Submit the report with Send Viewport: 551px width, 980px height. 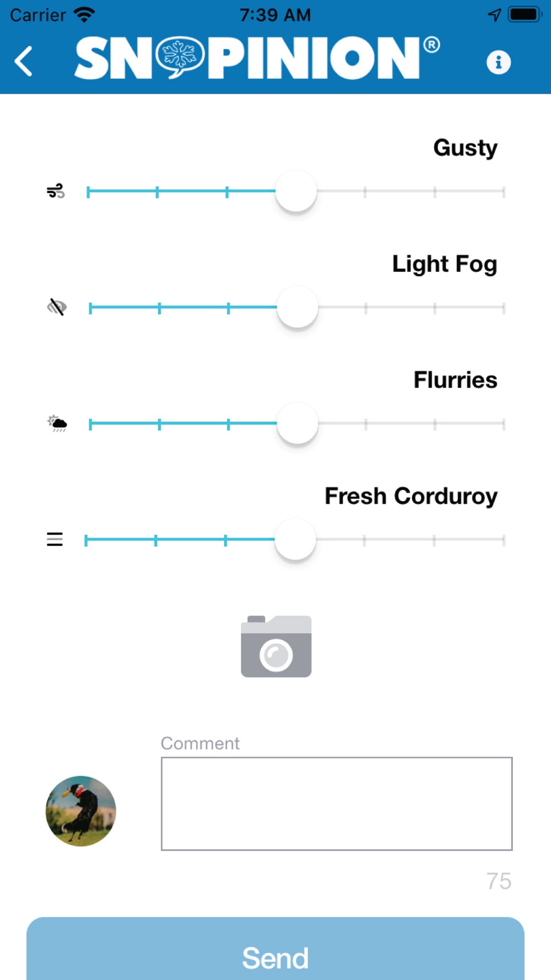tap(275, 949)
